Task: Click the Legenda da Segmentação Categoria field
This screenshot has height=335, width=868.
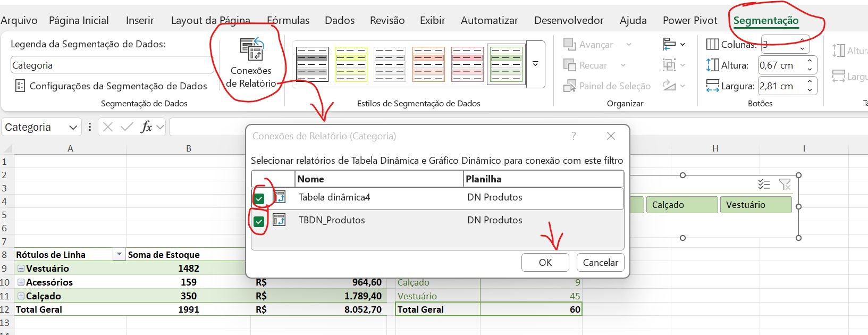Action: point(112,65)
